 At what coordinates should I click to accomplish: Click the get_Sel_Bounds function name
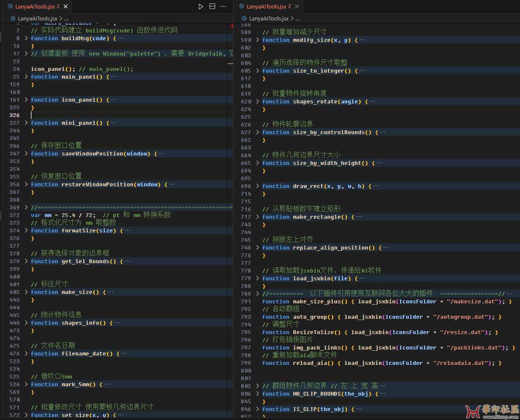pos(86,261)
